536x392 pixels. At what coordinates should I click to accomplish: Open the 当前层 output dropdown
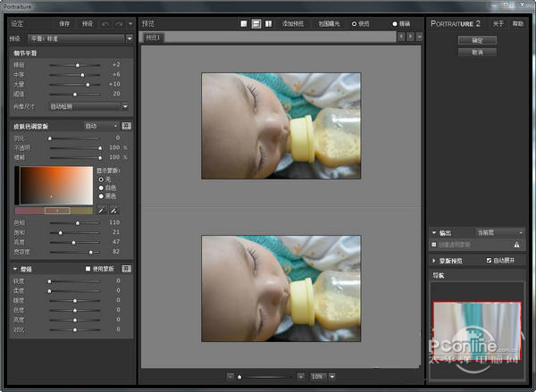pyautogui.click(x=497, y=231)
